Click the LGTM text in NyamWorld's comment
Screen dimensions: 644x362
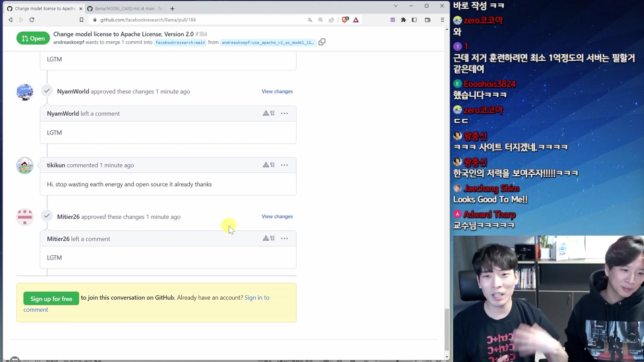55,133
